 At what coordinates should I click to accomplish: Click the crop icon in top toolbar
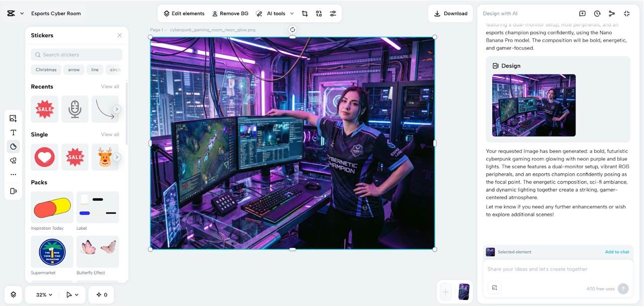click(305, 14)
